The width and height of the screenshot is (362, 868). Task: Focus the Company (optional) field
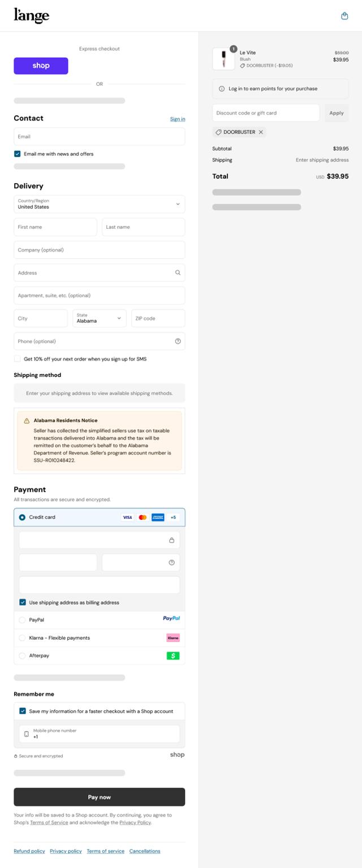coord(100,250)
